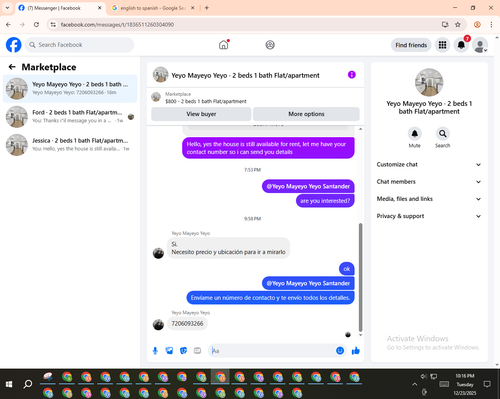Screen dimensions: 500x399
Task: Close the english to spanish tab
Action: pyautogui.click(x=192, y=8)
